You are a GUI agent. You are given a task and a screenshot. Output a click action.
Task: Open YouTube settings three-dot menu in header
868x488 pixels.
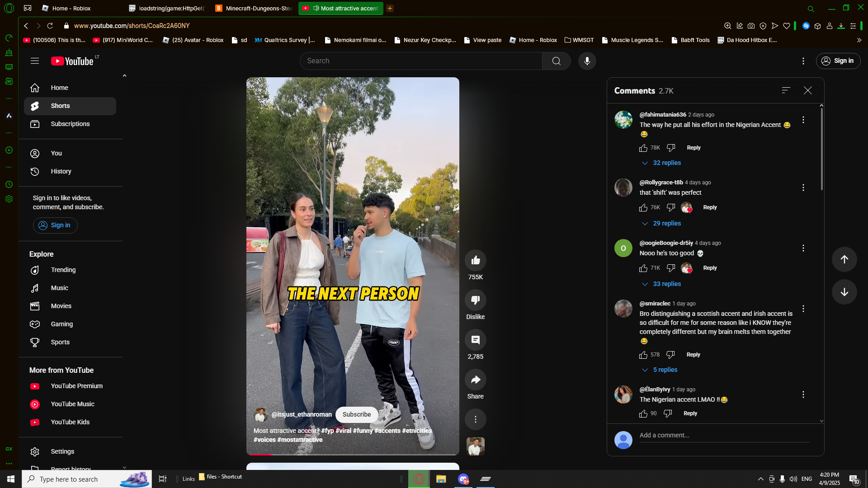pyautogui.click(x=803, y=61)
